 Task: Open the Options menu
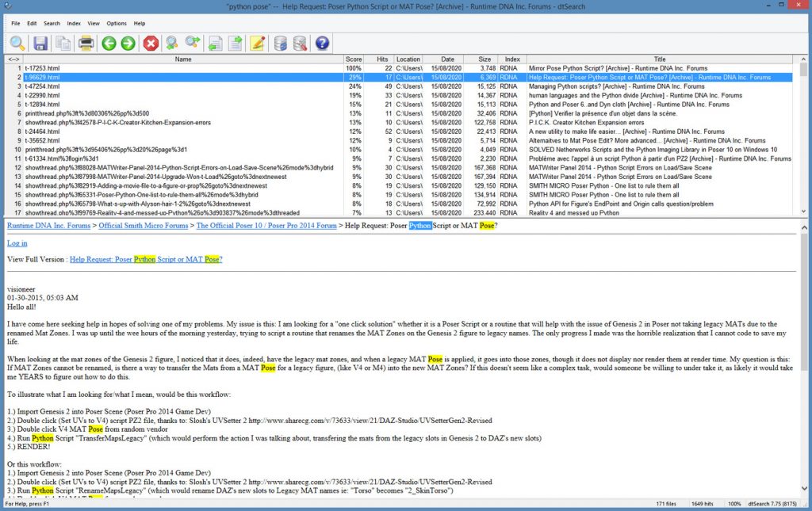click(x=117, y=24)
